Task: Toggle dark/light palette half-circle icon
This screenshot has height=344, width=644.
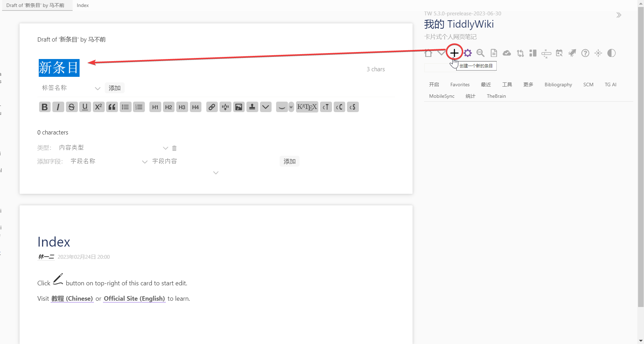Action: pyautogui.click(x=612, y=53)
